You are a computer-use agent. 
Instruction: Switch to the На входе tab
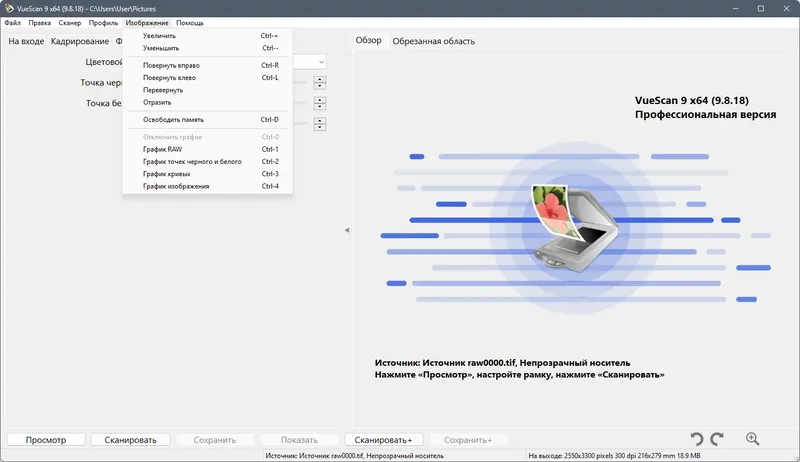pyautogui.click(x=26, y=41)
